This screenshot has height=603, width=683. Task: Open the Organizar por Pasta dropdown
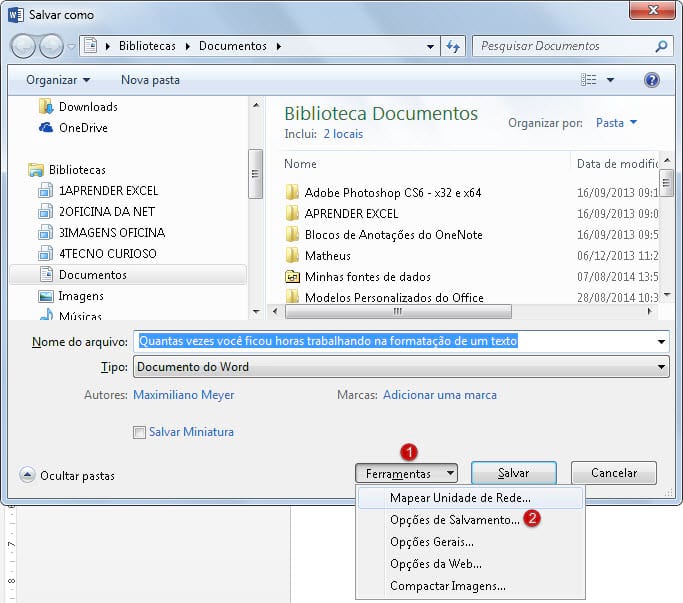point(616,123)
